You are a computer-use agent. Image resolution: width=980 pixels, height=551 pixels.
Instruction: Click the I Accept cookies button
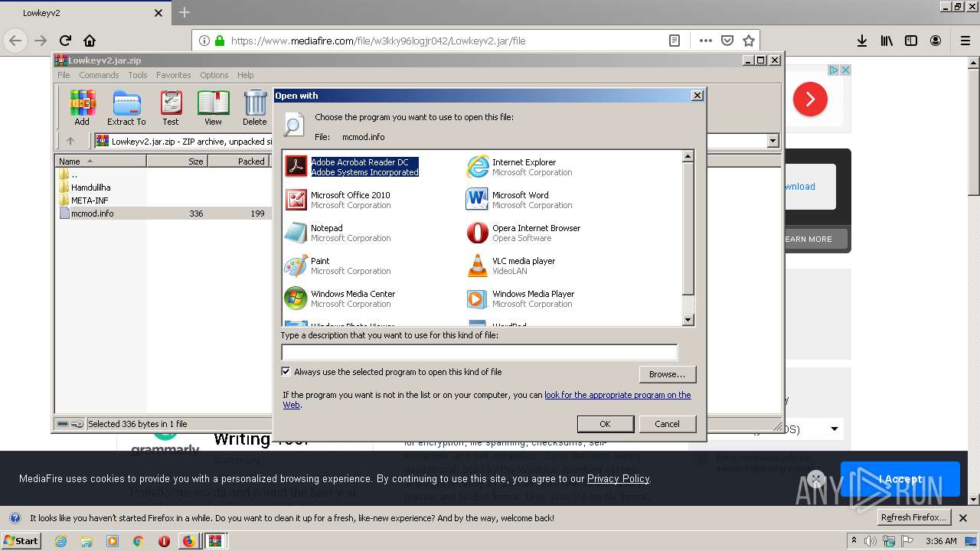(900, 479)
